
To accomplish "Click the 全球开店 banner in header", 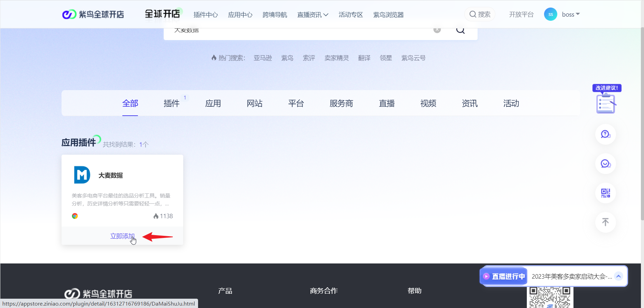I will pyautogui.click(x=163, y=14).
